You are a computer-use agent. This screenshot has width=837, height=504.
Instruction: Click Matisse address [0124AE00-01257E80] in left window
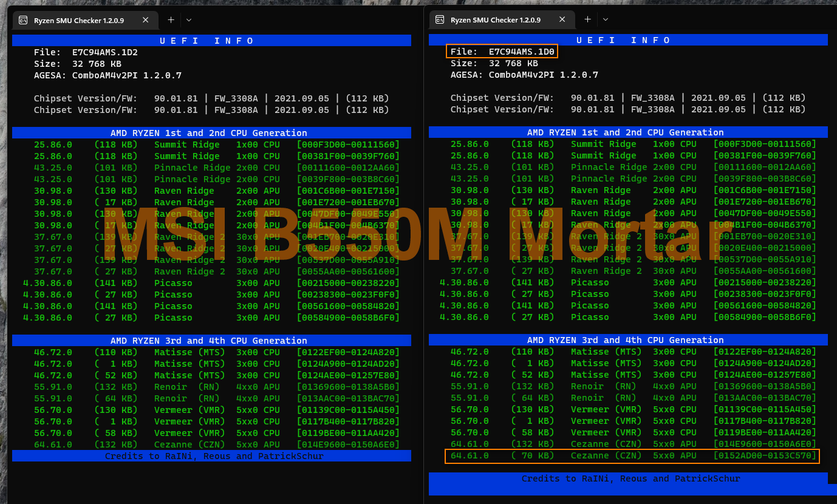tap(348, 375)
